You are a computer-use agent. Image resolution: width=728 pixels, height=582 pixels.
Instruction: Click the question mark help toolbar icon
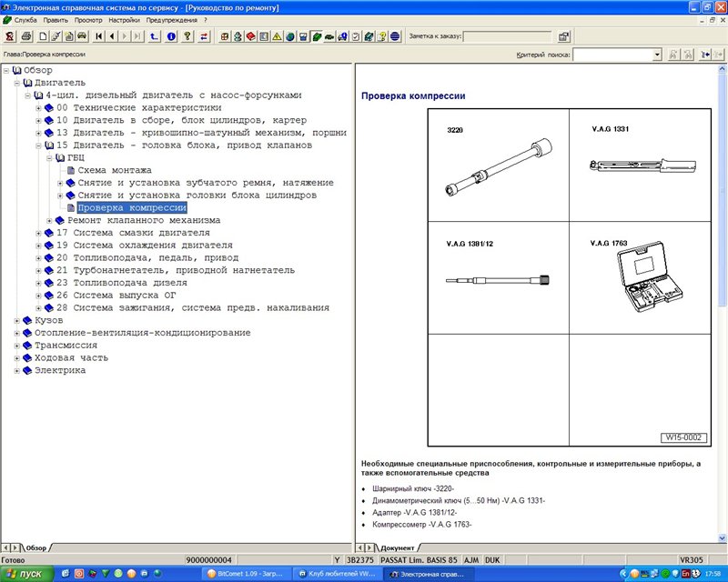coord(187,36)
